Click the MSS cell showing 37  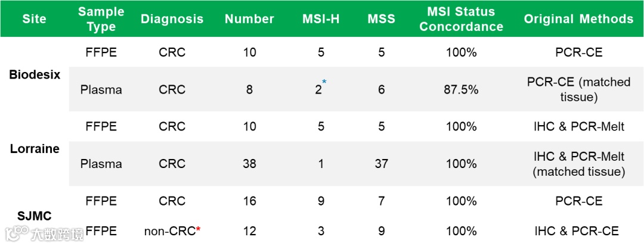(x=382, y=164)
